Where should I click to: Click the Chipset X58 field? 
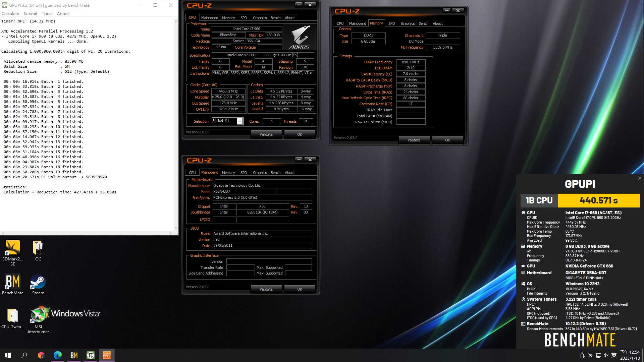coord(263,206)
